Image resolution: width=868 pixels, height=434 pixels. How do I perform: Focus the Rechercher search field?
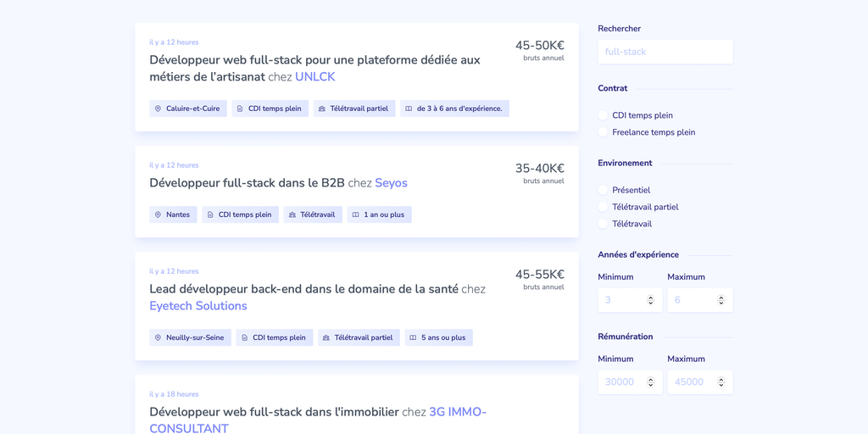(x=665, y=52)
